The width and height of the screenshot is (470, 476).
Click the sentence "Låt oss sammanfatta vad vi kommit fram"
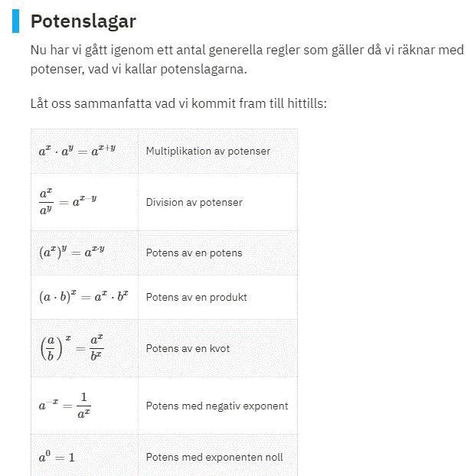point(178,103)
